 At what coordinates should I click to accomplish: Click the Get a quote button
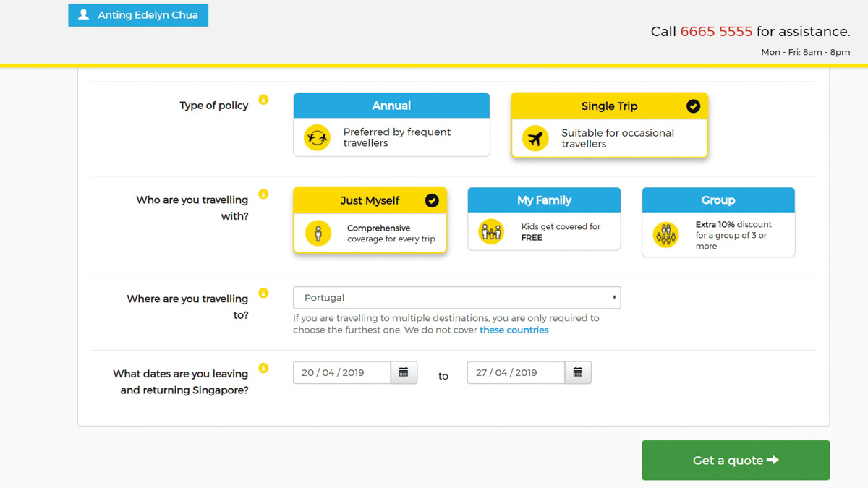point(736,460)
